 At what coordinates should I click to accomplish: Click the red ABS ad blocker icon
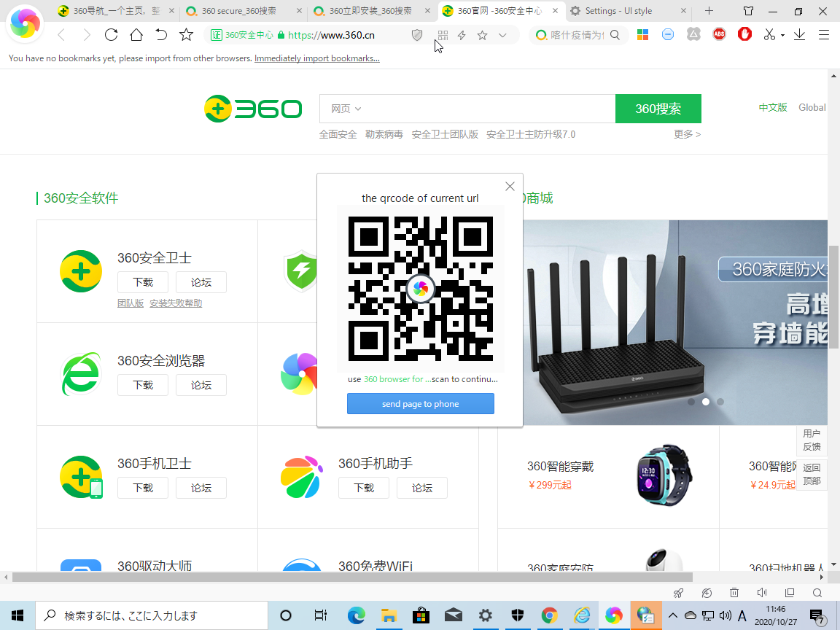click(719, 34)
